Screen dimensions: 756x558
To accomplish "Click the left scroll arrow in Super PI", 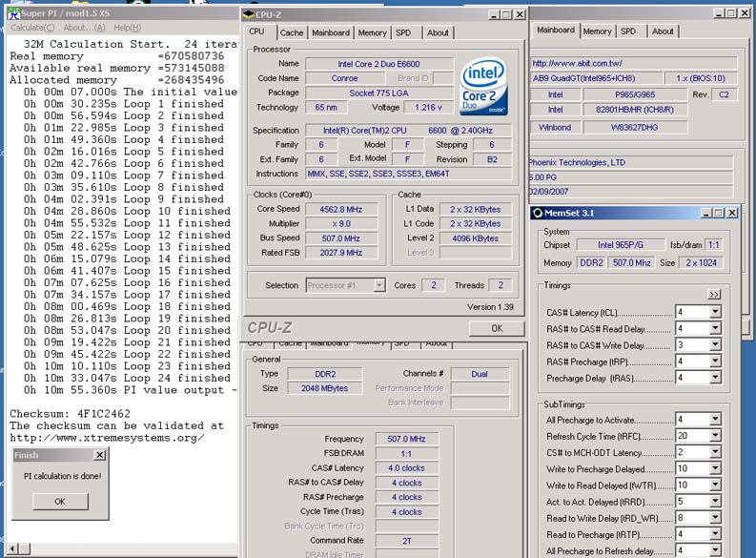I will 12,548.
